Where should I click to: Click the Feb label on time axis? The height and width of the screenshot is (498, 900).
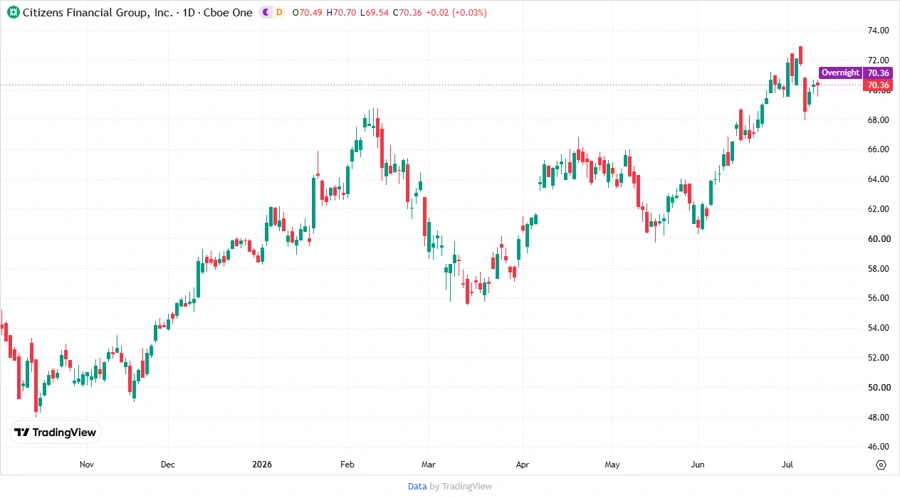click(347, 464)
